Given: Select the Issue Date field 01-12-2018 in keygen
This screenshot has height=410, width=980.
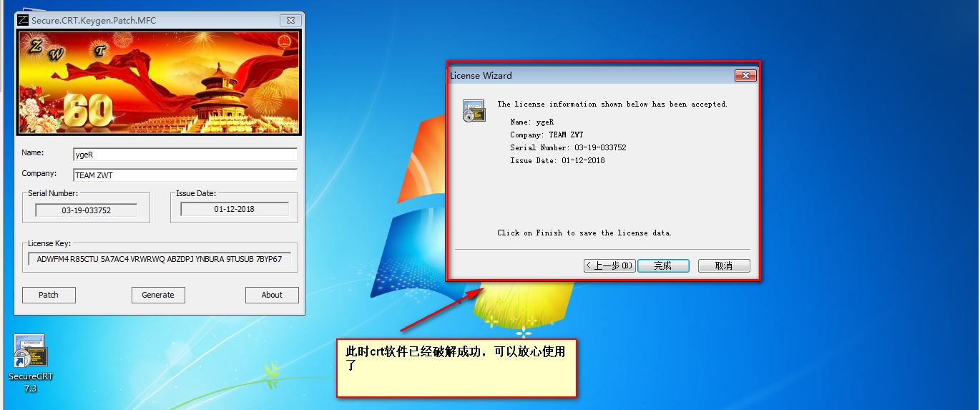Looking at the screenshot, I should 235,209.
